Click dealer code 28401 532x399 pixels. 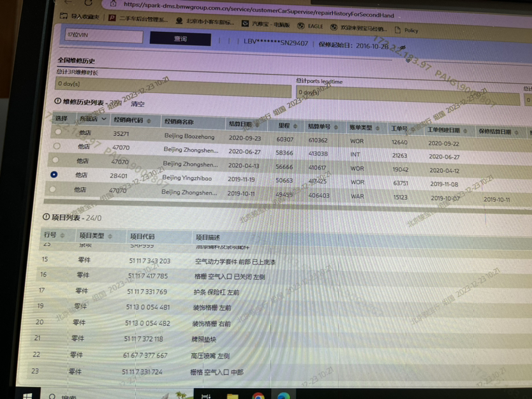(x=119, y=176)
